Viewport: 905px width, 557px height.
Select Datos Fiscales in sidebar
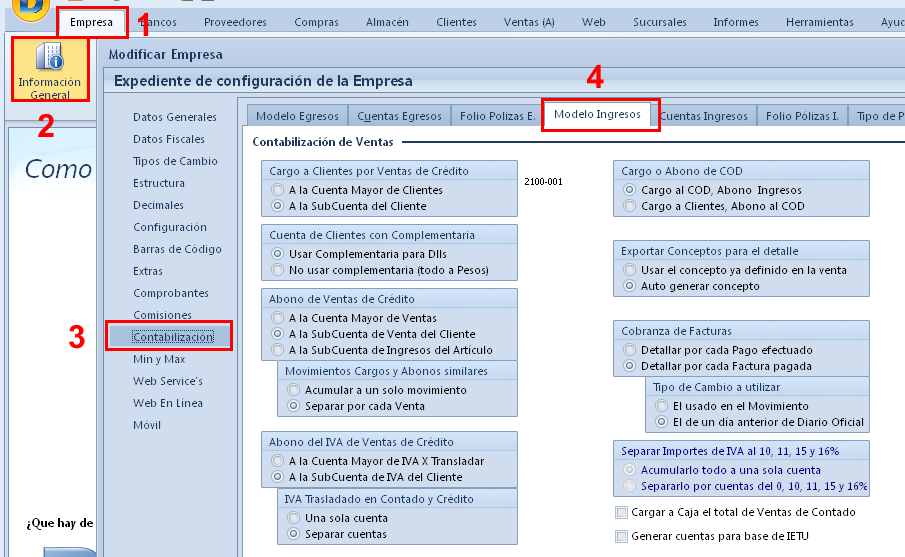tap(169, 139)
